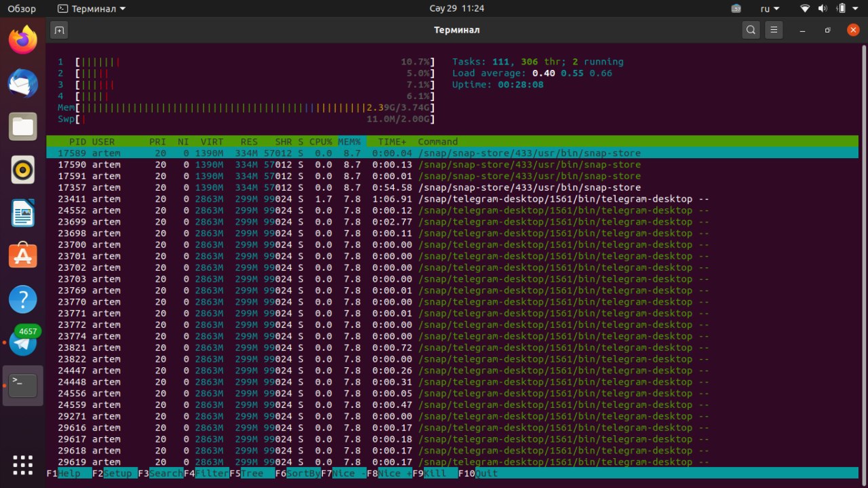Image resolution: width=868 pixels, height=488 pixels.
Task: Open a new terminal tab icon
Action: [x=59, y=30]
